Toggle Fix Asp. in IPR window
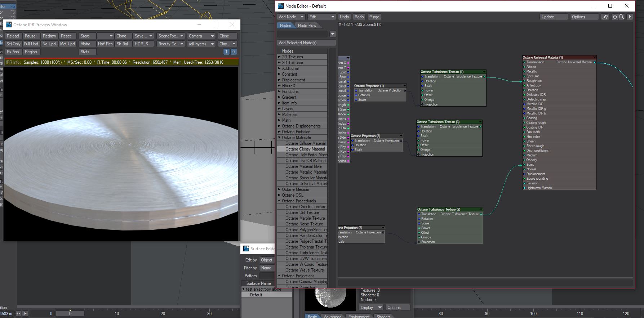This screenshot has width=644, height=318. click(13, 52)
